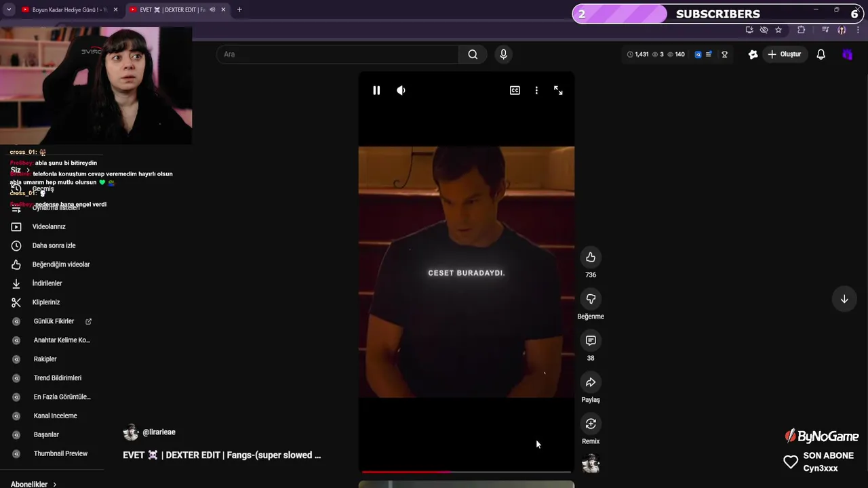Open En Fazla Görüntüle most viewed

click(x=61, y=396)
